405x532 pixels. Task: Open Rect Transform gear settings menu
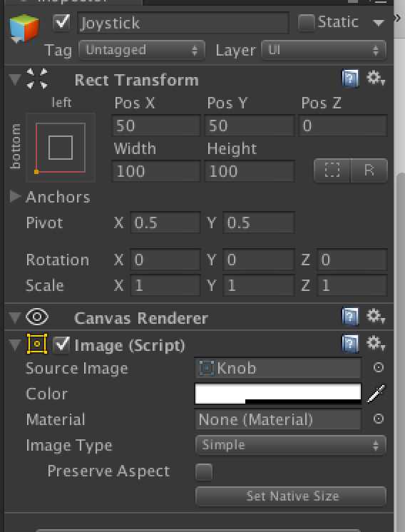click(x=376, y=78)
